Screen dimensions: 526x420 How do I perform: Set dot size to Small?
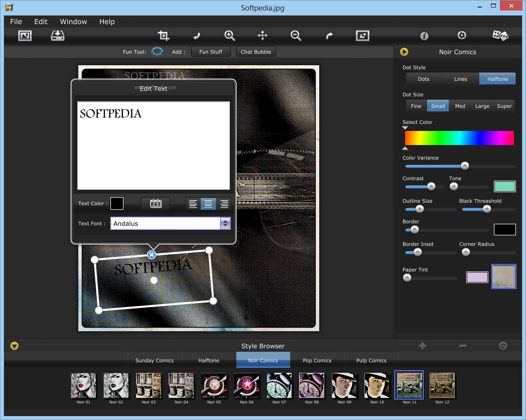point(438,106)
